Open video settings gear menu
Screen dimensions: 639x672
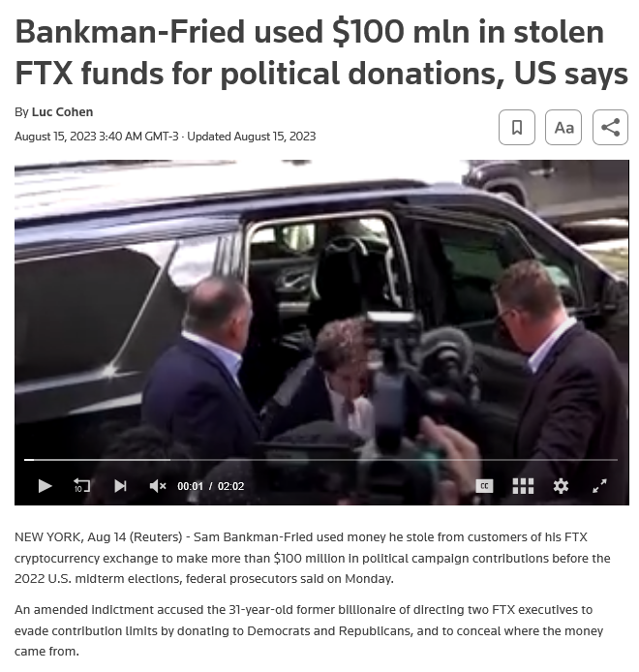click(561, 486)
